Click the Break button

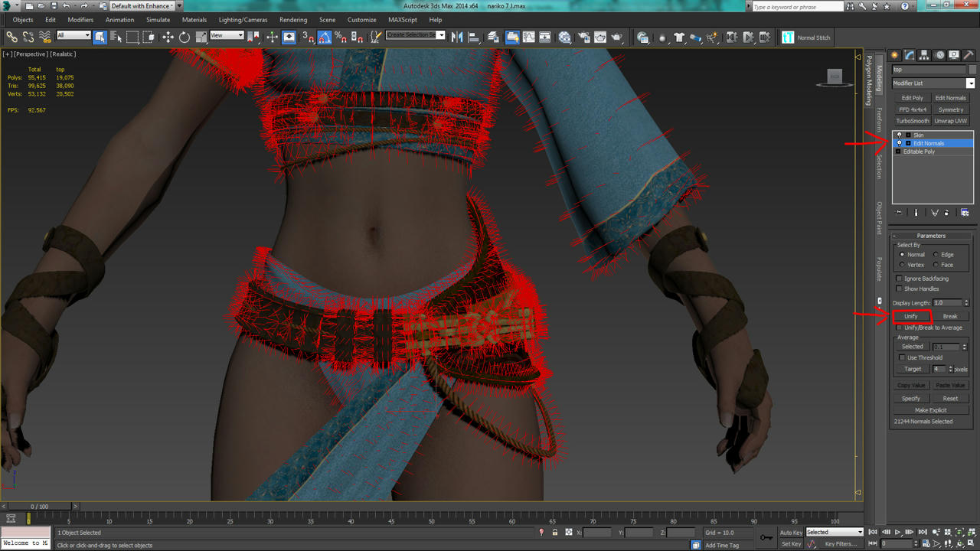click(x=950, y=316)
